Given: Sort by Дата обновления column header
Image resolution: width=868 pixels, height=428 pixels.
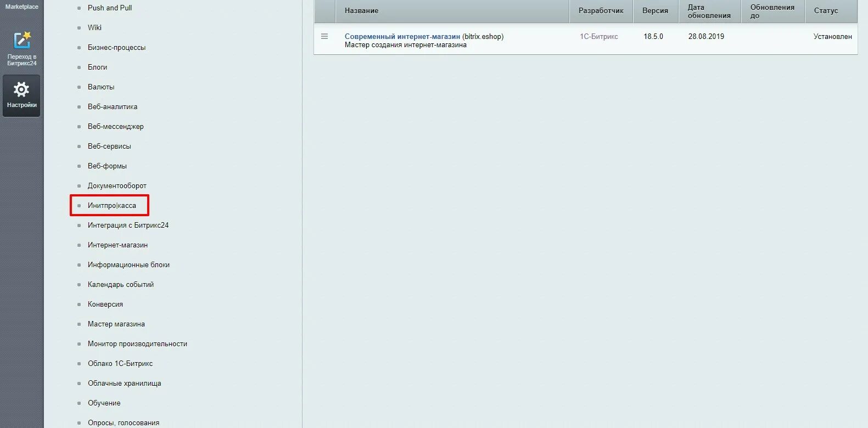Looking at the screenshot, I should point(709,11).
